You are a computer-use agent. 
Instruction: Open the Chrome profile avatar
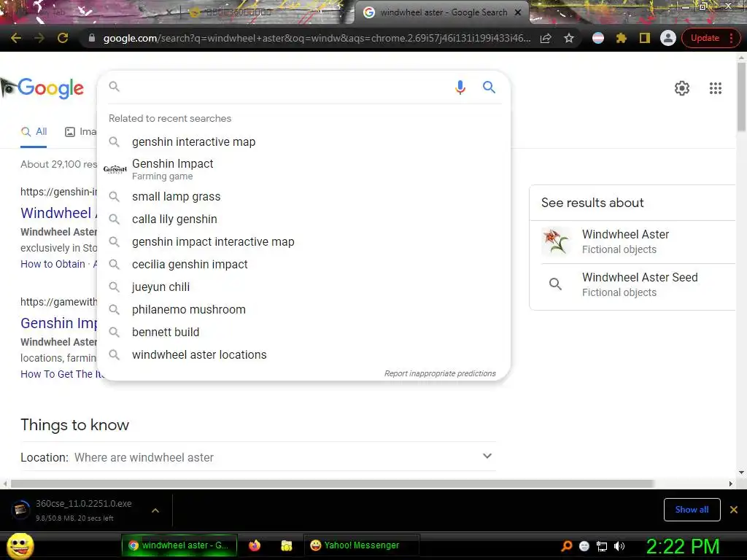pos(668,38)
